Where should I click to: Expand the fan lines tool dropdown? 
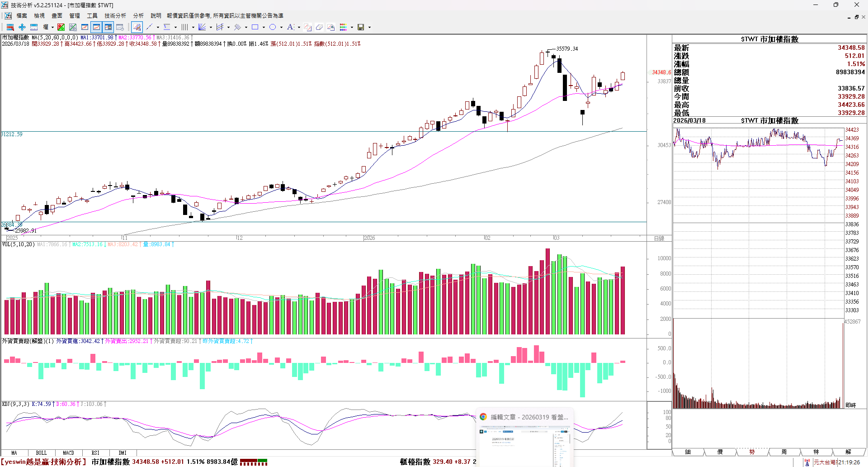[211, 27]
